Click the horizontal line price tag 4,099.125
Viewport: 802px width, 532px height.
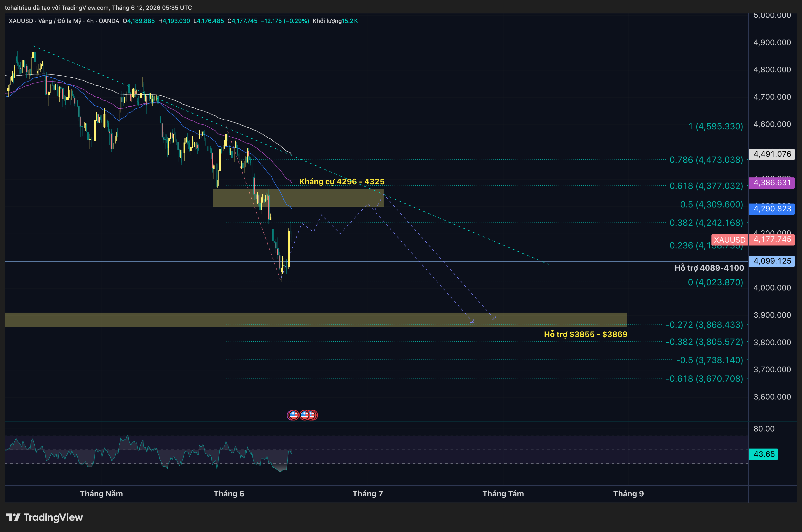[x=772, y=261]
